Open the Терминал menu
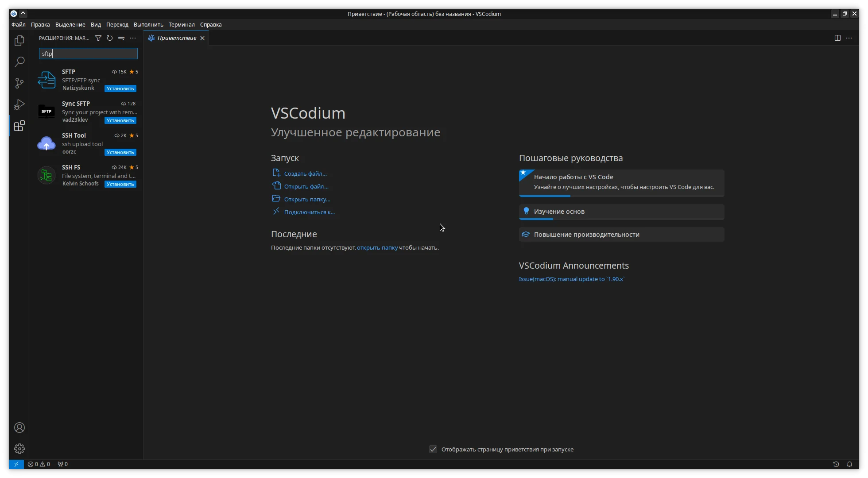The width and height of the screenshot is (868, 478). (x=182, y=25)
